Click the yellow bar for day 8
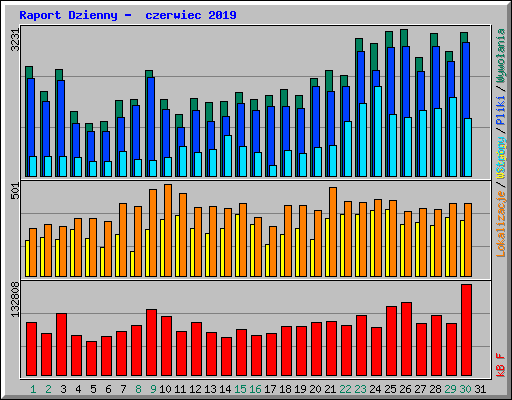Screen dimensions: 512x400 [132, 264]
